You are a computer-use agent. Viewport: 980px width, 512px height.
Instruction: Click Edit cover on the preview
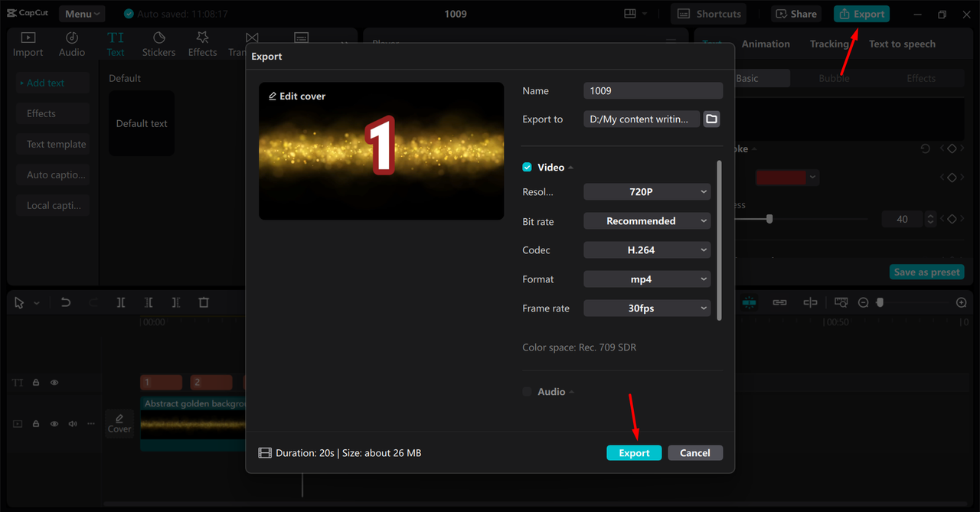(297, 96)
